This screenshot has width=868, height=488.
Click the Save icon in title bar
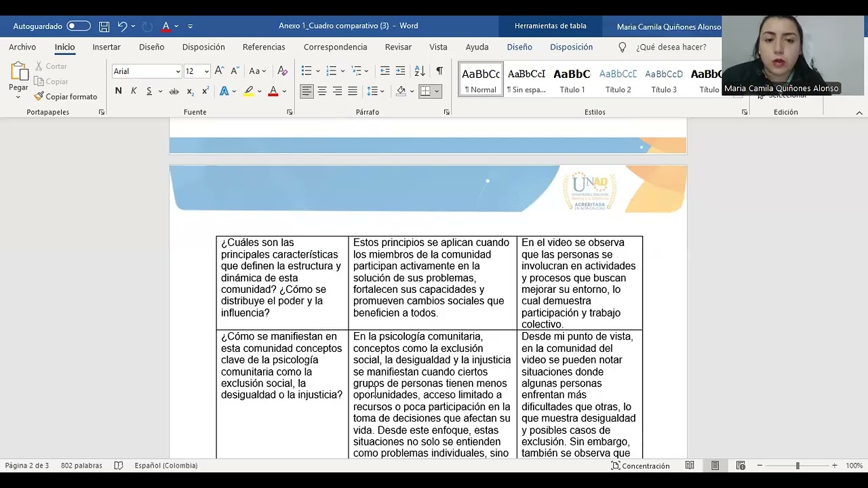104,26
